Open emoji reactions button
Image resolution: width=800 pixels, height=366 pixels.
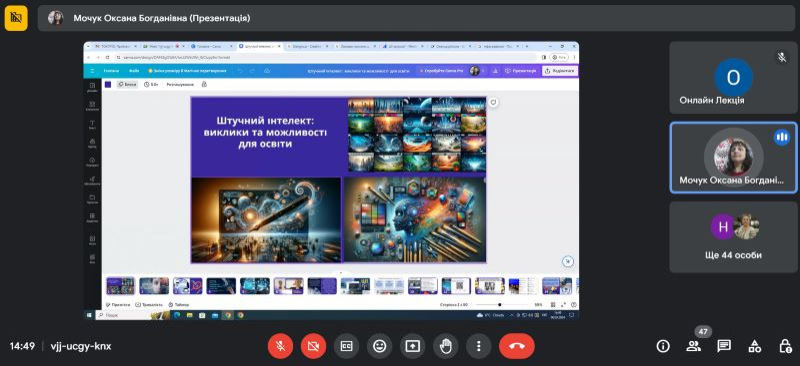[379, 346]
